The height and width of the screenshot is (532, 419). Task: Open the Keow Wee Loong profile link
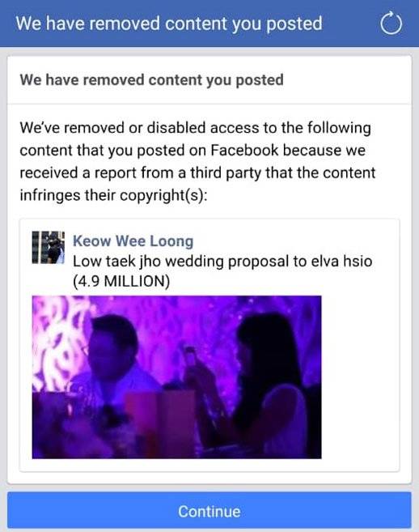133,240
